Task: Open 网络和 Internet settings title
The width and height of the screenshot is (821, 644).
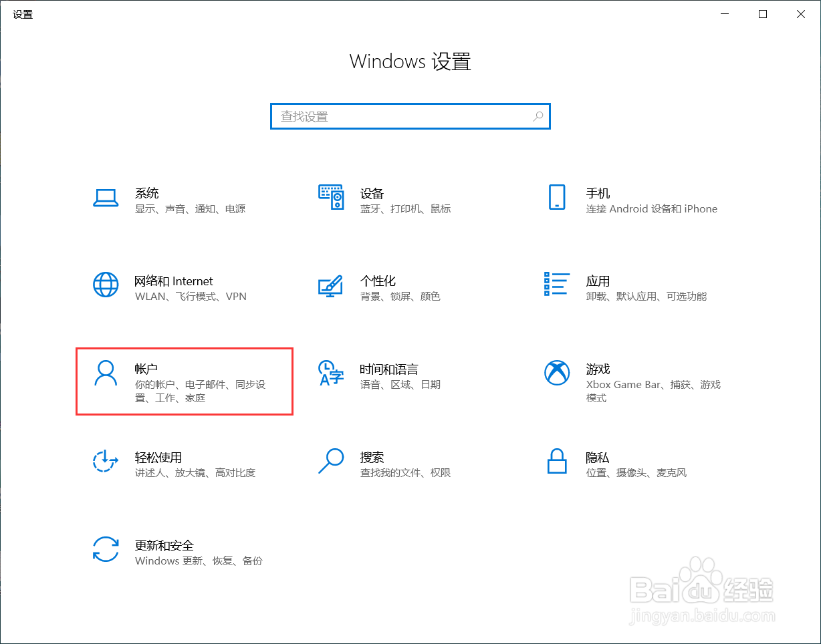Action: click(x=174, y=281)
